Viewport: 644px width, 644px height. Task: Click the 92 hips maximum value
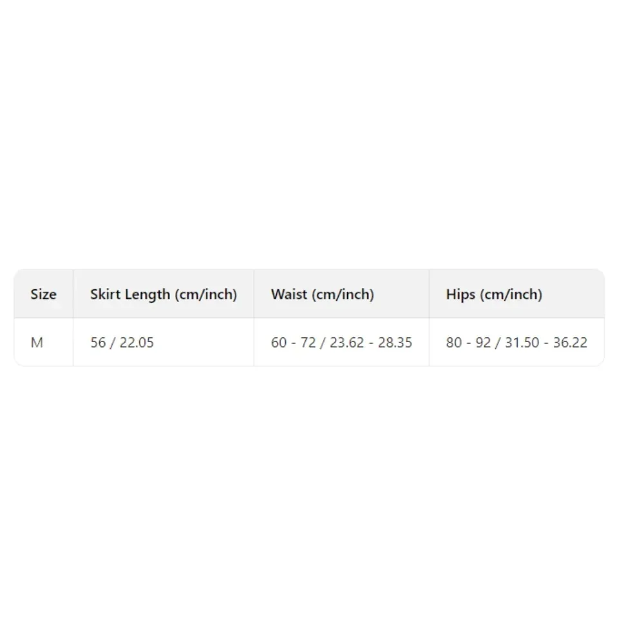[484, 343]
